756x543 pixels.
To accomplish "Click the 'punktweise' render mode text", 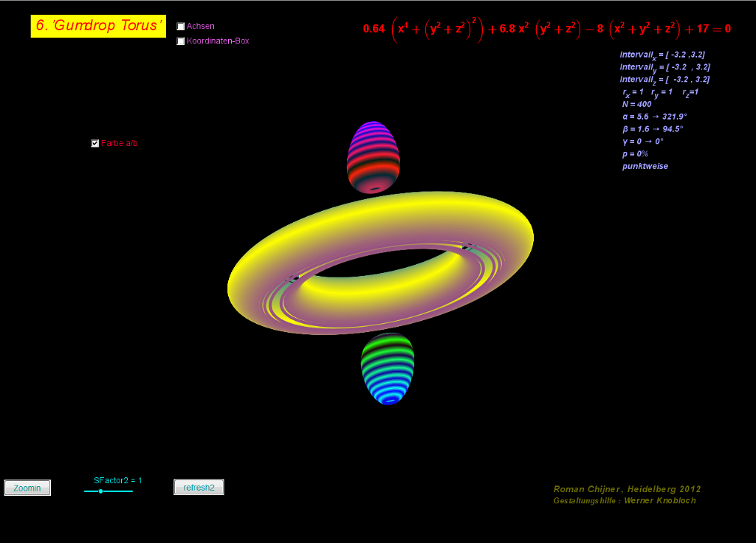I will [x=645, y=167].
